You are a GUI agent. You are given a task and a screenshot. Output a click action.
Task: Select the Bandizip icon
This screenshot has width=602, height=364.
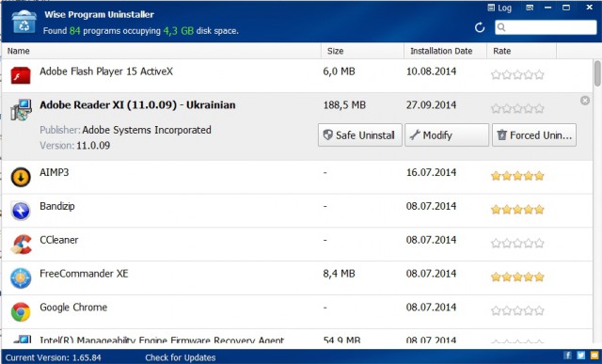[21, 211]
